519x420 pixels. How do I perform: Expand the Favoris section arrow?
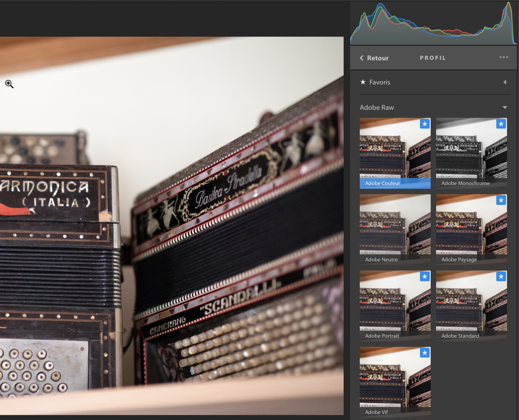[504, 82]
